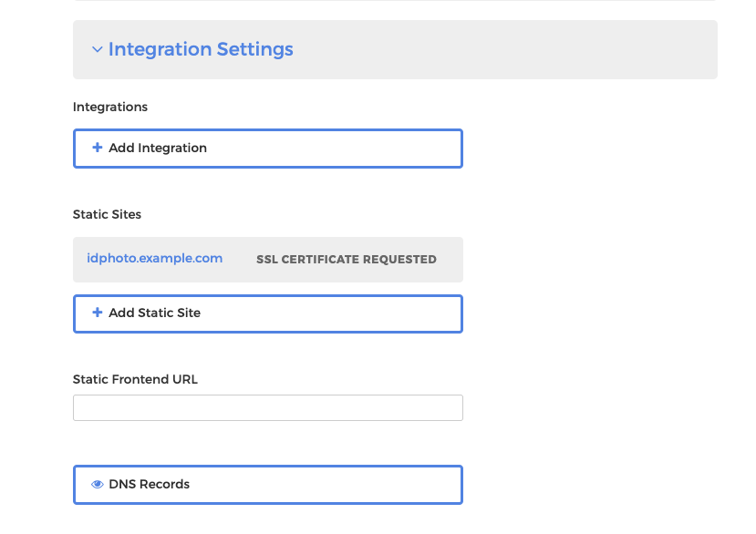Open the idphoto.example.com static site link

pos(155,258)
